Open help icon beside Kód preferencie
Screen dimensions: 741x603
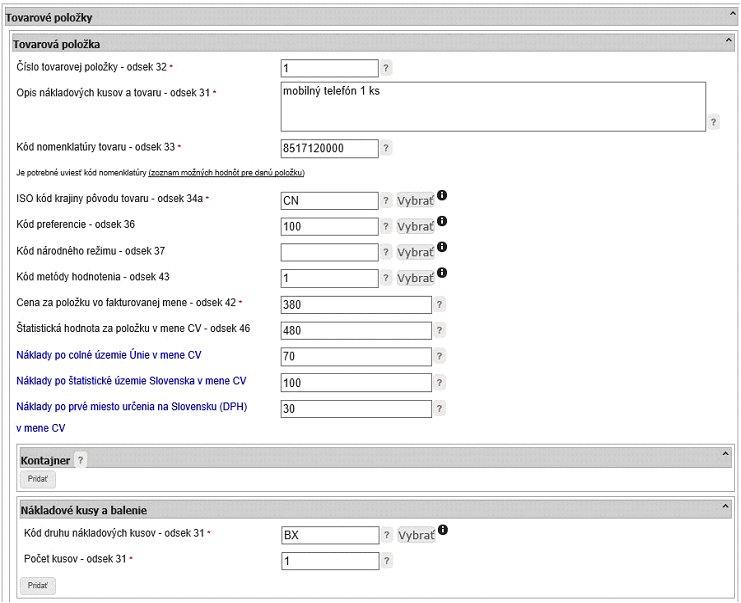[386, 226]
